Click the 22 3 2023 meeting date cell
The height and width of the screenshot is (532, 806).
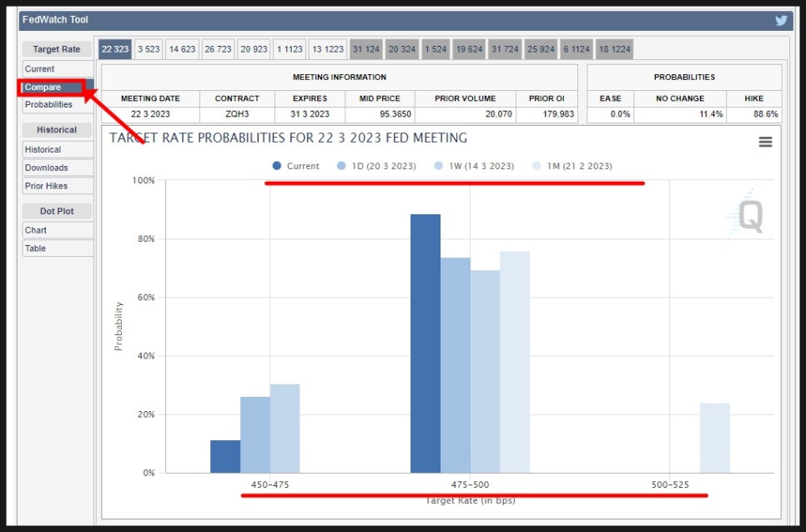151,114
